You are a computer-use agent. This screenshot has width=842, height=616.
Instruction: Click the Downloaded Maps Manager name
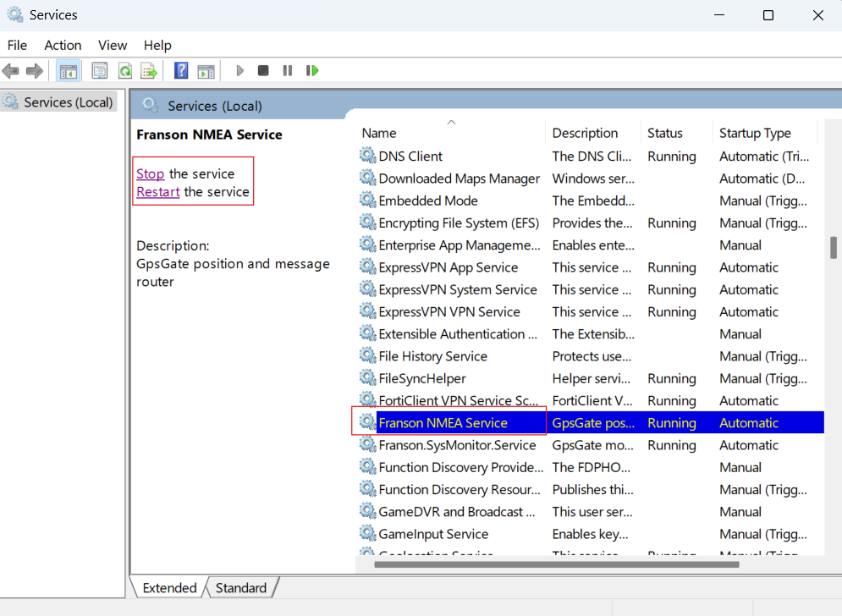460,178
